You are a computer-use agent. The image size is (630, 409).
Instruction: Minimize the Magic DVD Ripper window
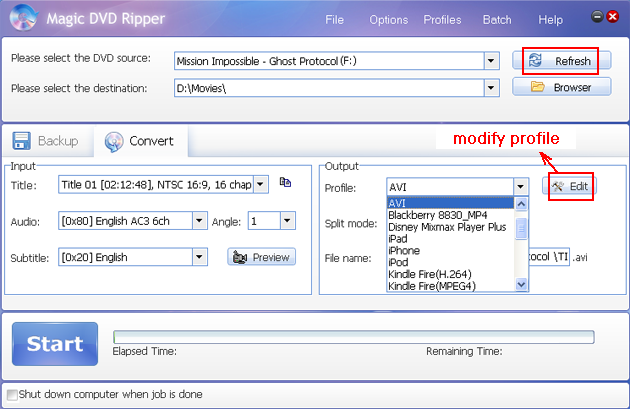[597, 16]
